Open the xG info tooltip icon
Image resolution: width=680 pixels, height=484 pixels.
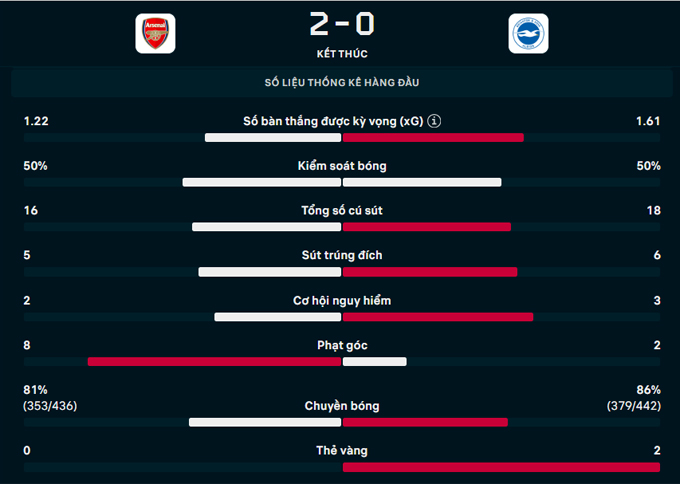click(434, 121)
